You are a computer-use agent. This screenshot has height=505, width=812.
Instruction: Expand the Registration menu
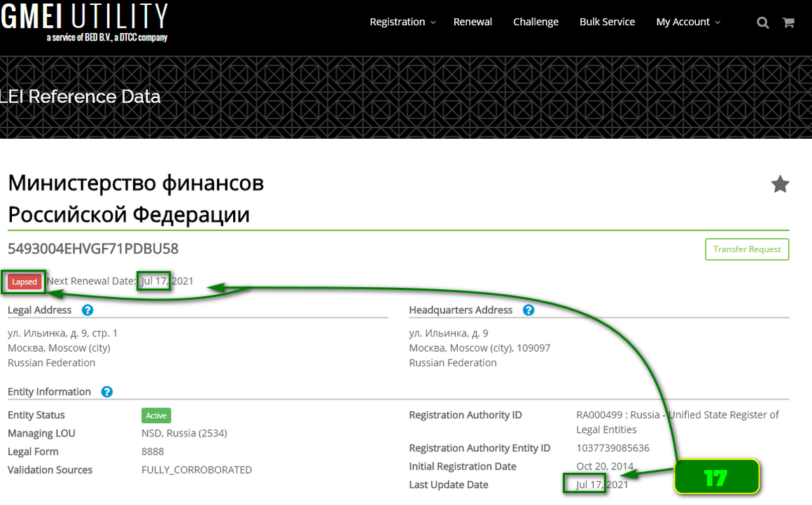402,22
